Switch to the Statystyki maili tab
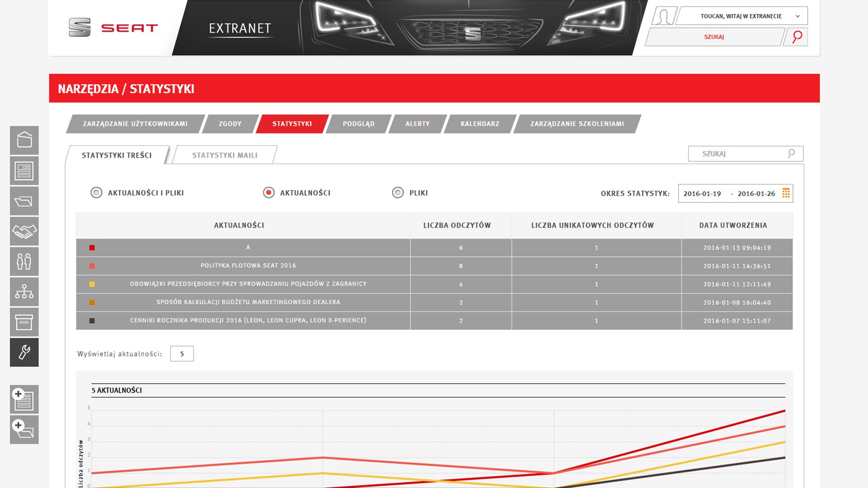868x488 pixels. point(225,155)
